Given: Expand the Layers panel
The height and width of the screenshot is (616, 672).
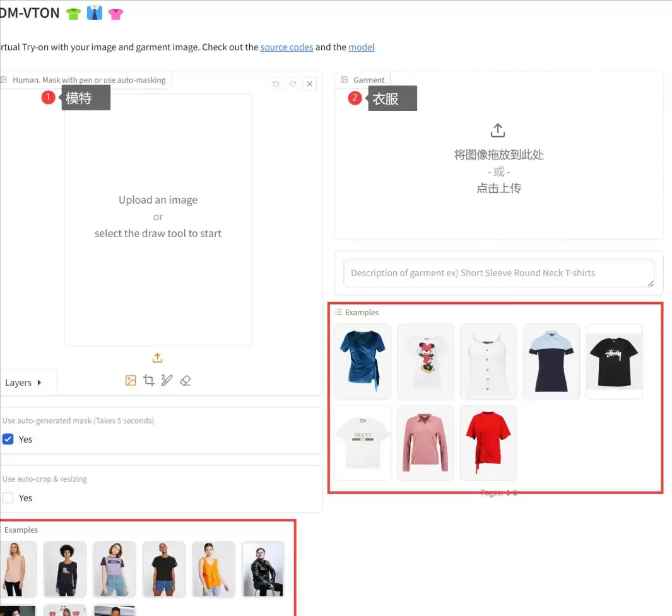Looking at the screenshot, I should pyautogui.click(x=23, y=383).
